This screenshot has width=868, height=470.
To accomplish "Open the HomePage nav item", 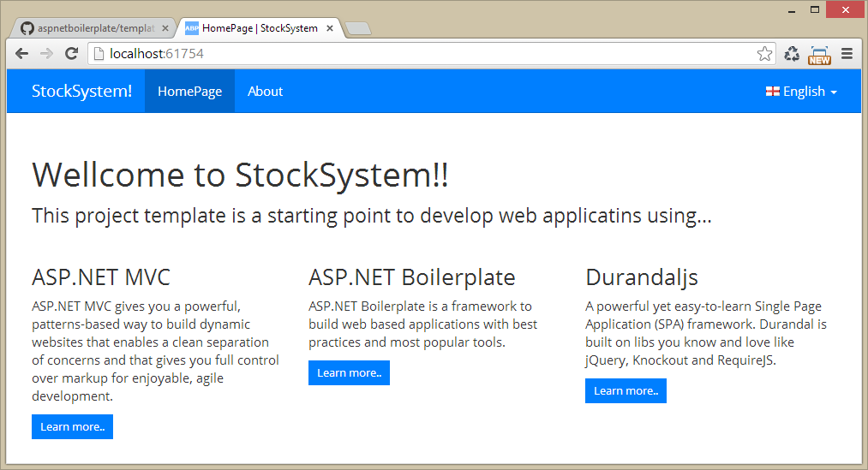I will pos(190,92).
